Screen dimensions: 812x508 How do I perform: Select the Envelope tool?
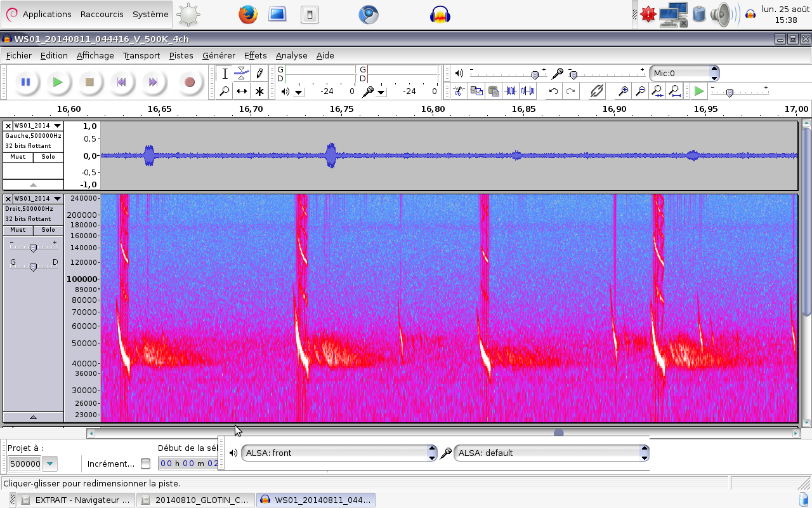(242, 74)
